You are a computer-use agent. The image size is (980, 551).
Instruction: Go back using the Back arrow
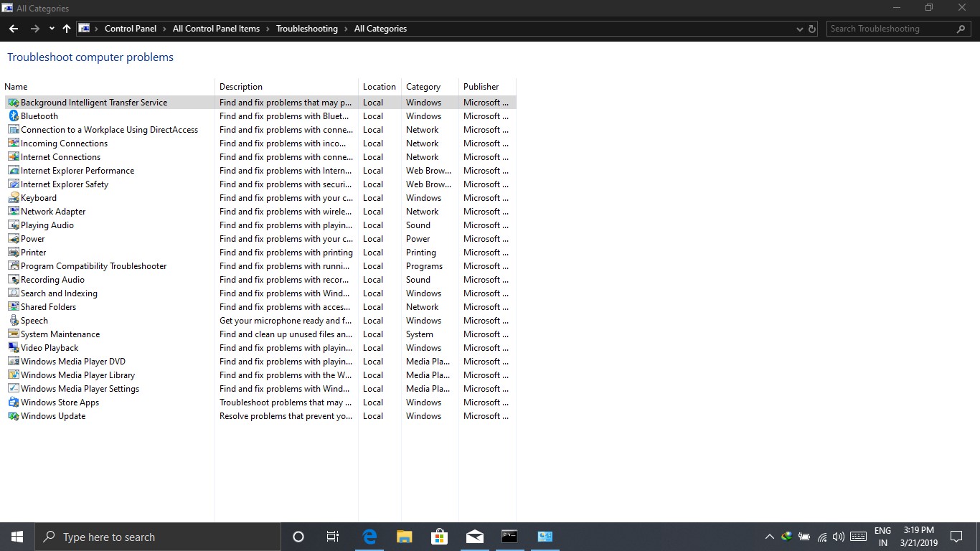pyautogui.click(x=14, y=29)
